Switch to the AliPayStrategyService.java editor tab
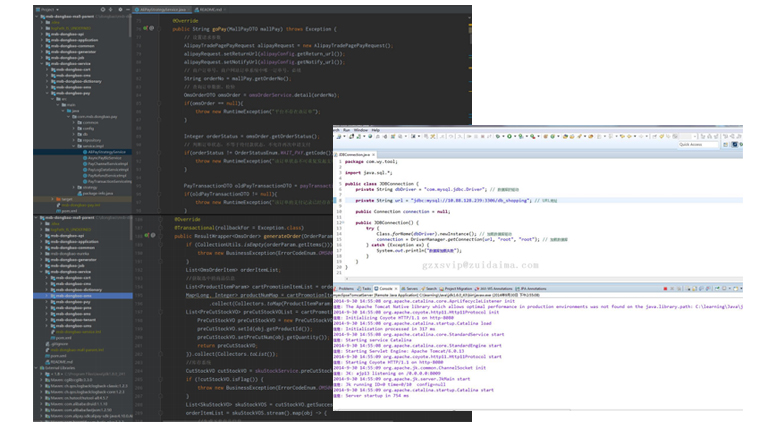Viewport: 783px width, 428px height. pos(163,9)
